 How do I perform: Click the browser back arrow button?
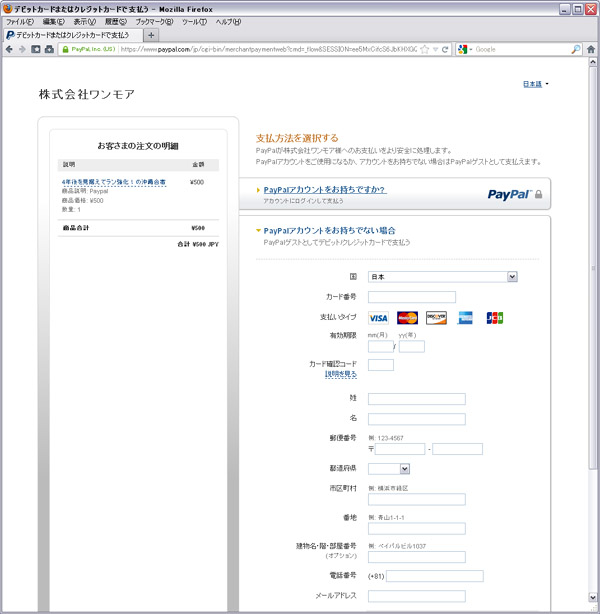[x=9, y=49]
